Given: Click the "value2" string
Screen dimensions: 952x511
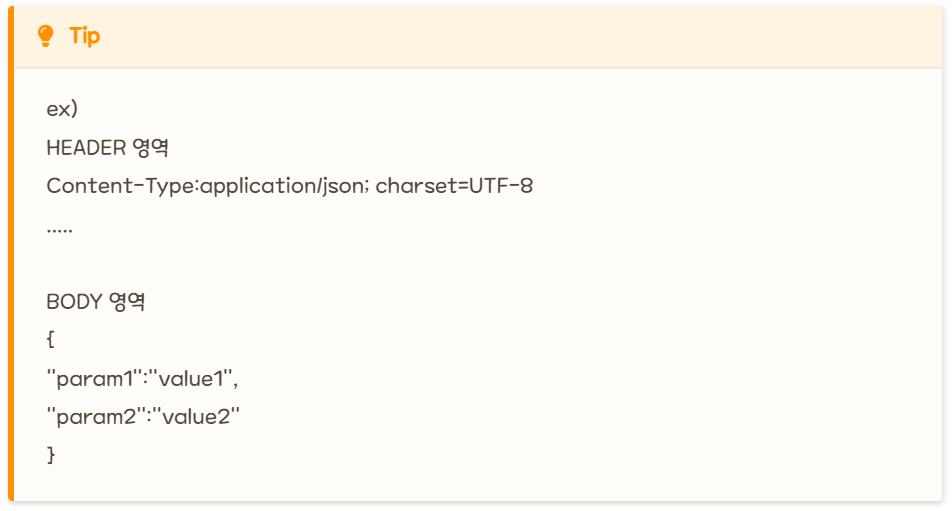Looking at the screenshot, I should point(196,417).
